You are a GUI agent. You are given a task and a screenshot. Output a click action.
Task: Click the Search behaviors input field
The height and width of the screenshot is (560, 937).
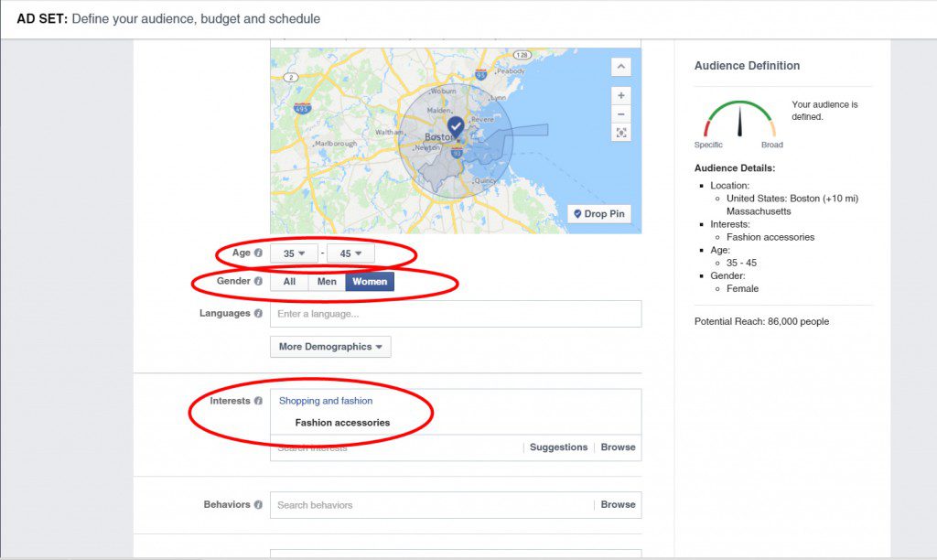point(432,505)
